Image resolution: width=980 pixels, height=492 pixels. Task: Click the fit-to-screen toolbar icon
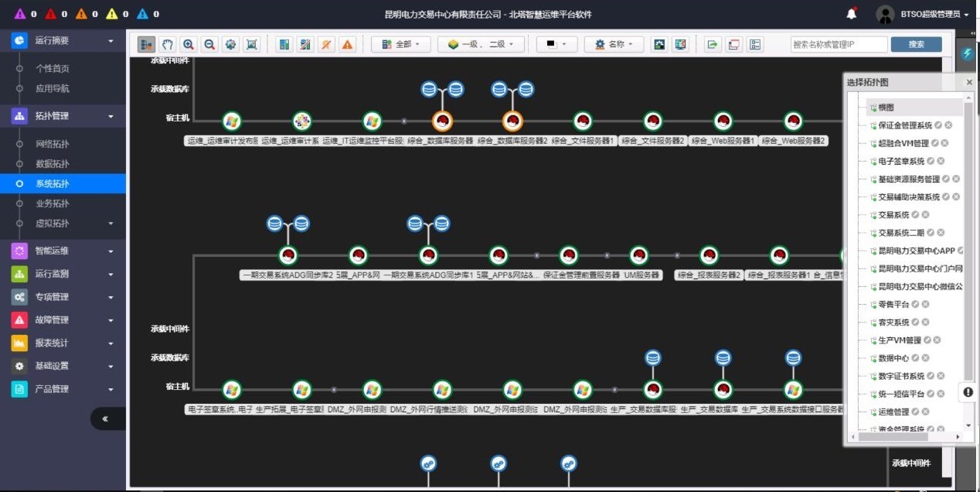(x=251, y=45)
